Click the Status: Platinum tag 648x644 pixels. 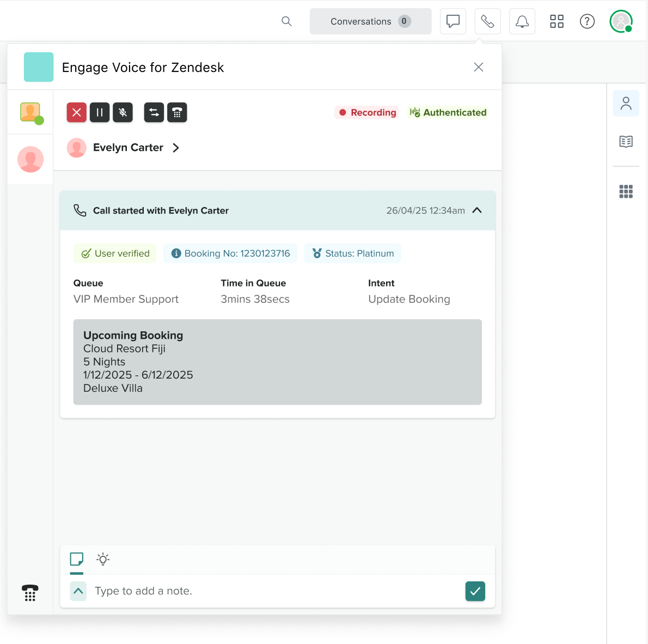(x=352, y=253)
